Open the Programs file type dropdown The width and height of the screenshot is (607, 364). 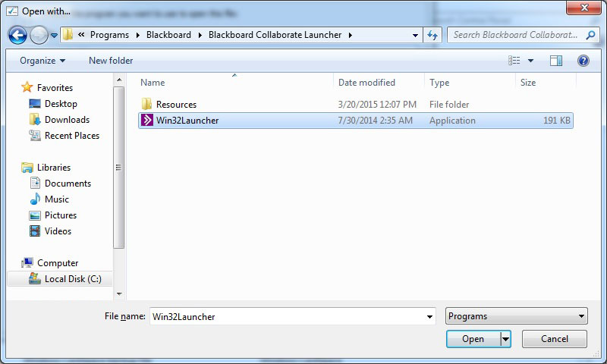click(x=517, y=316)
